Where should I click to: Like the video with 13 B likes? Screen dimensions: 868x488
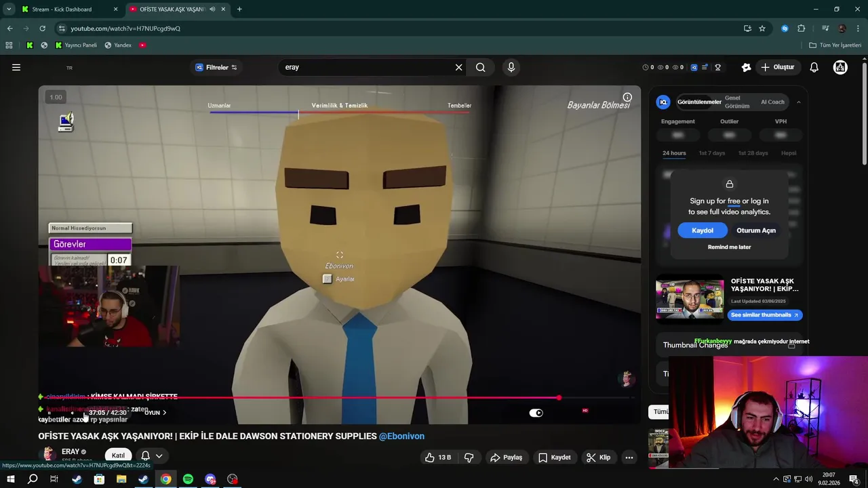437,457
